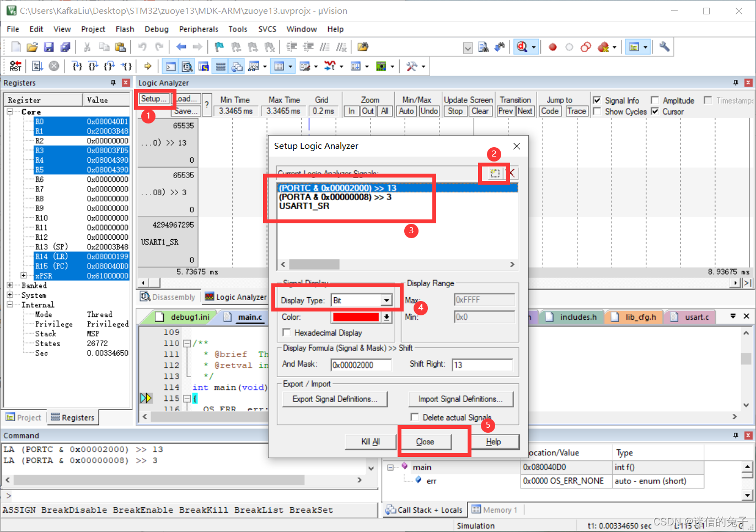This screenshot has width=756, height=532.
Task: Expand the xPSR register node
Action: click(24, 276)
